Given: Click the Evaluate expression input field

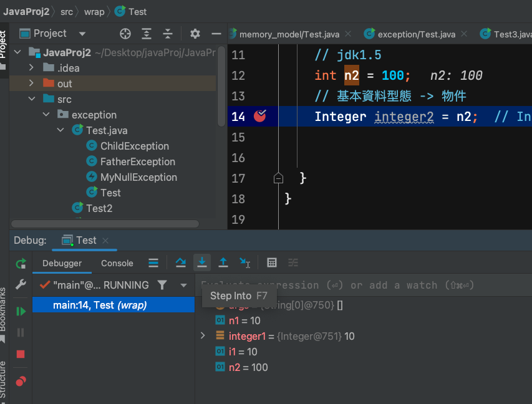Looking at the screenshot, I should coord(363,285).
